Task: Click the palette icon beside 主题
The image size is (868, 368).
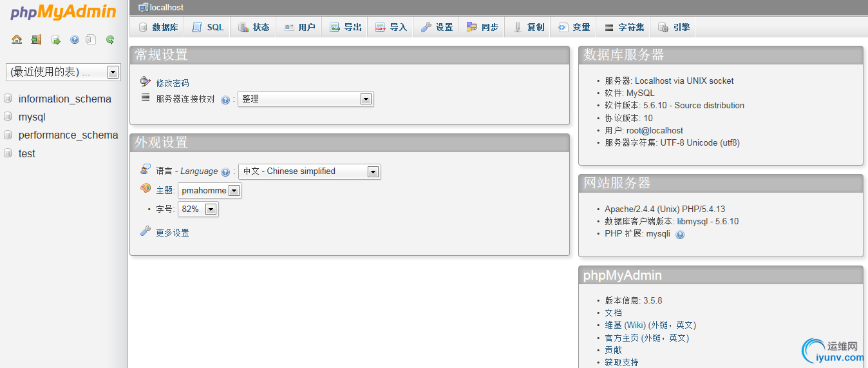Action: [x=146, y=189]
